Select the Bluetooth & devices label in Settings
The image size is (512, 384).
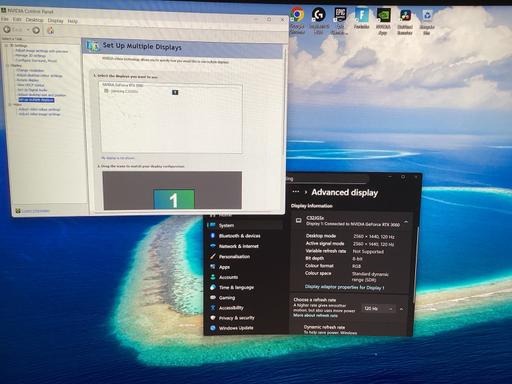click(x=239, y=236)
